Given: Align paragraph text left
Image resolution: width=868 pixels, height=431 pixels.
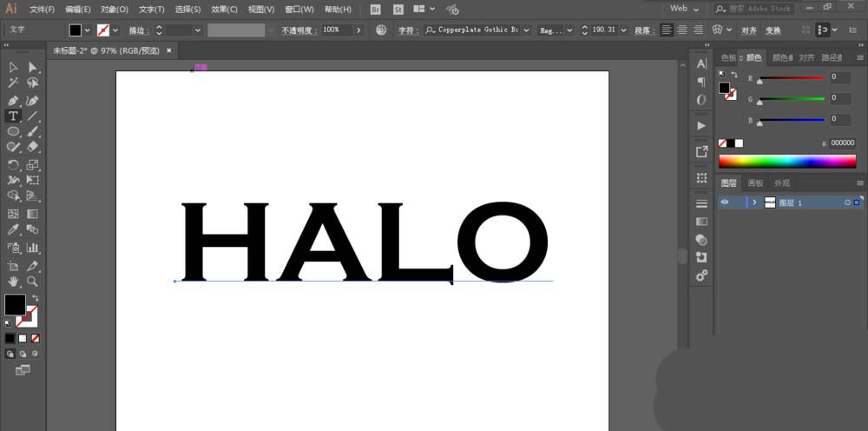Looking at the screenshot, I should 667,30.
